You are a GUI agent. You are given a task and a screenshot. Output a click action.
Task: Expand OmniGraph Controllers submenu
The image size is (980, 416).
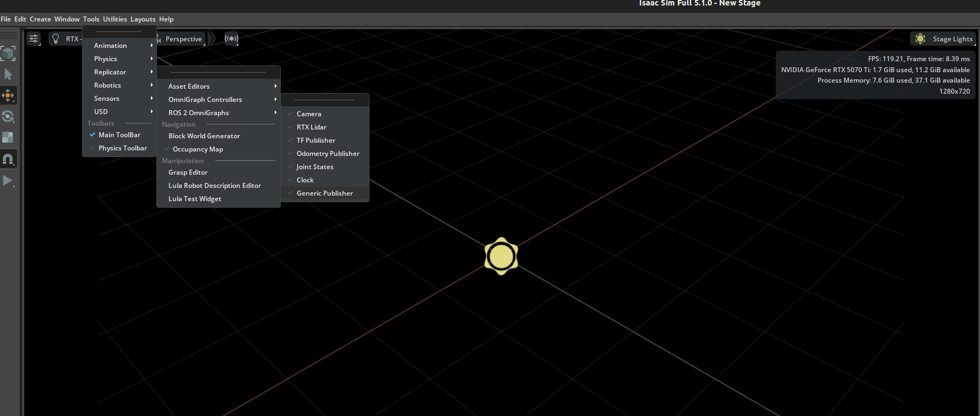click(x=219, y=100)
